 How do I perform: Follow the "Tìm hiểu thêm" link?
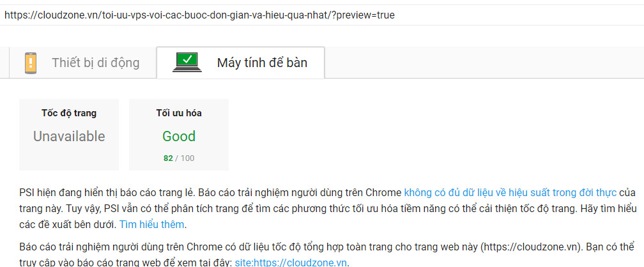(x=153, y=224)
